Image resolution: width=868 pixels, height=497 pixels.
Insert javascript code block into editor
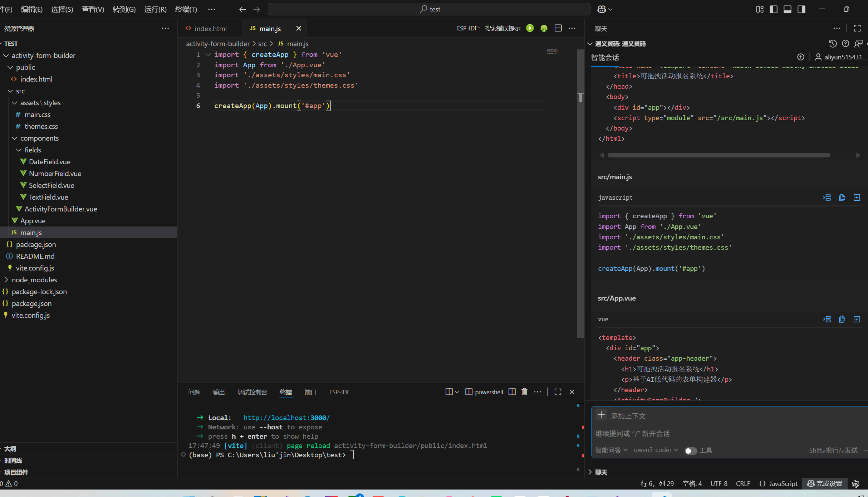(x=827, y=198)
